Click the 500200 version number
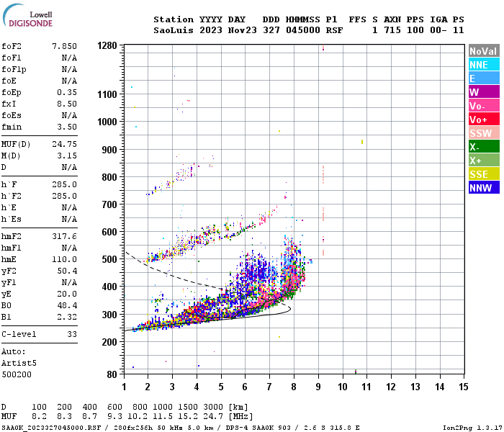The width and height of the screenshot is (504, 432). coord(17,375)
